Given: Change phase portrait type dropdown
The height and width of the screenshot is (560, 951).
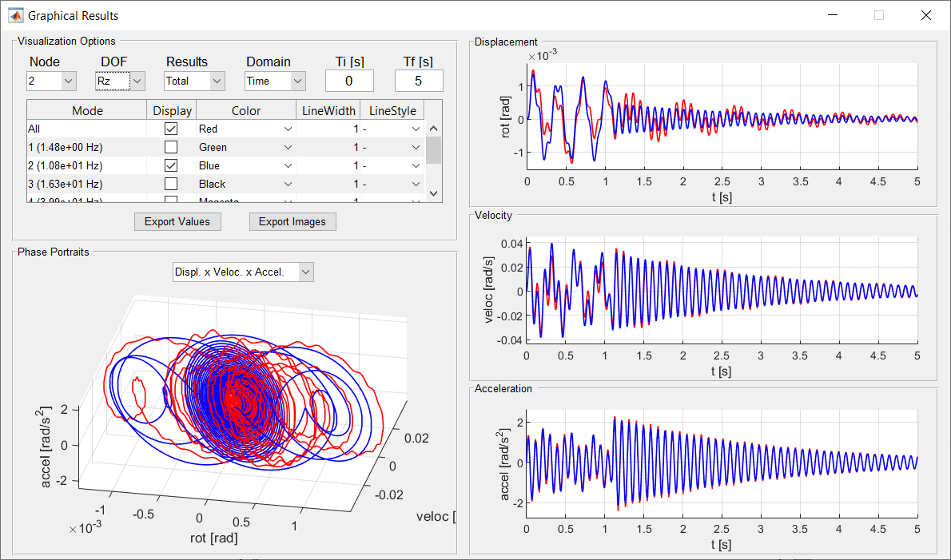Looking at the screenshot, I should tap(243, 272).
